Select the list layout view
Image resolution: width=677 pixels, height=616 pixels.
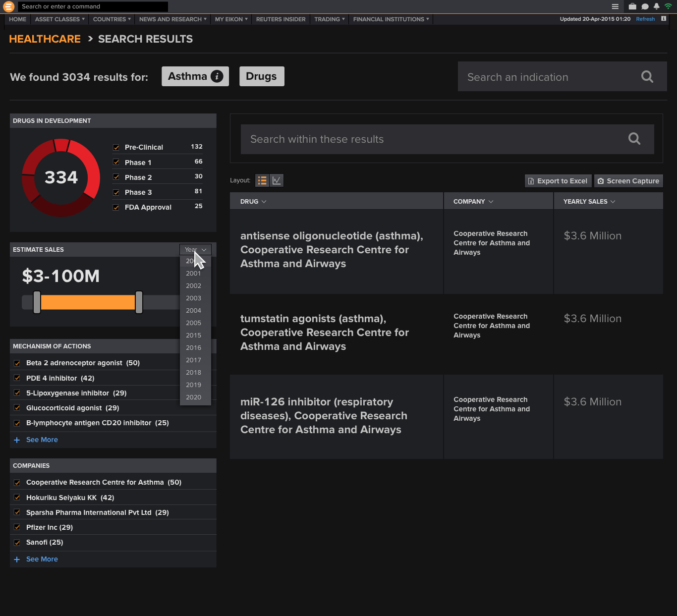click(262, 180)
